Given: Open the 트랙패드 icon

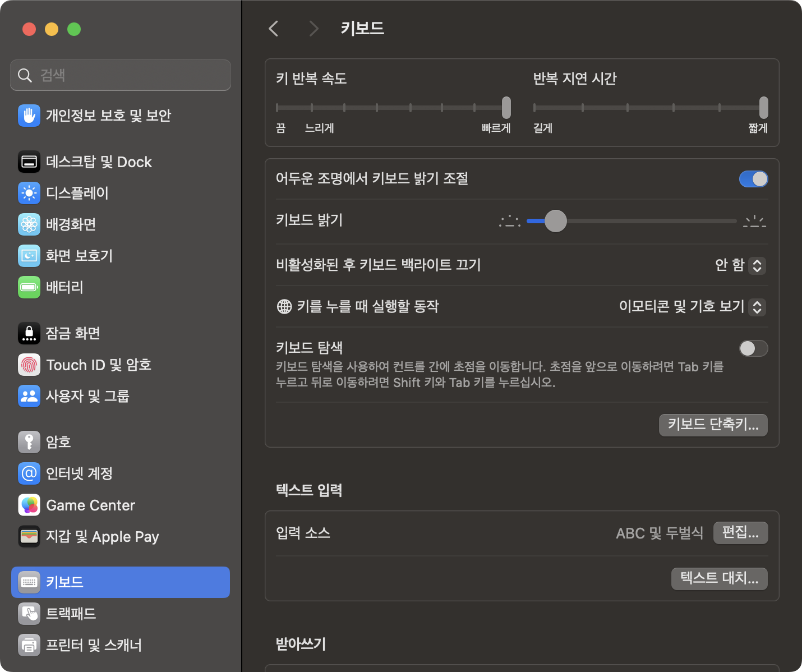Looking at the screenshot, I should [x=29, y=614].
